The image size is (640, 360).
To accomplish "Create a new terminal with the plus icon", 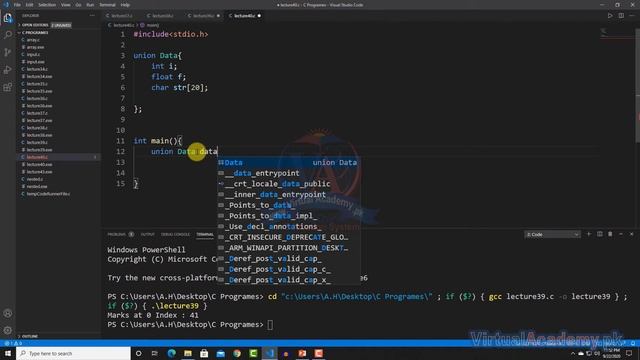I will coord(589,234).
